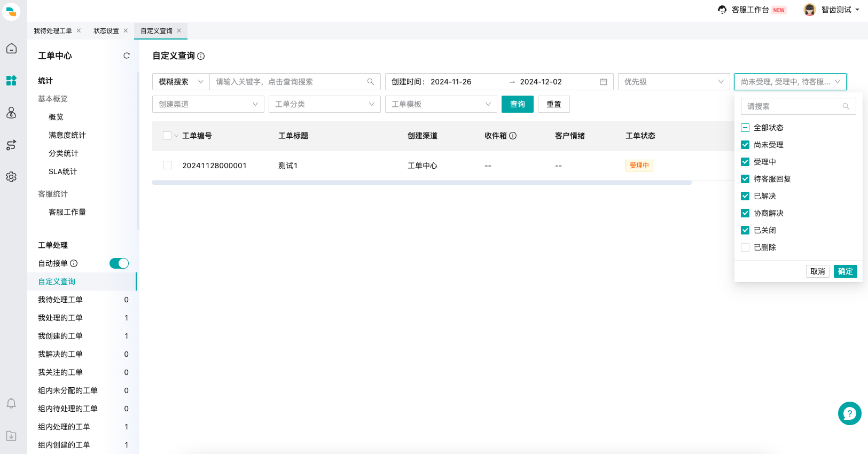Viewport: 868px width, 454px height.
Task: Click info icon next to 自定义查询 title
Action: pyautogui.click(x=201, y=56)
